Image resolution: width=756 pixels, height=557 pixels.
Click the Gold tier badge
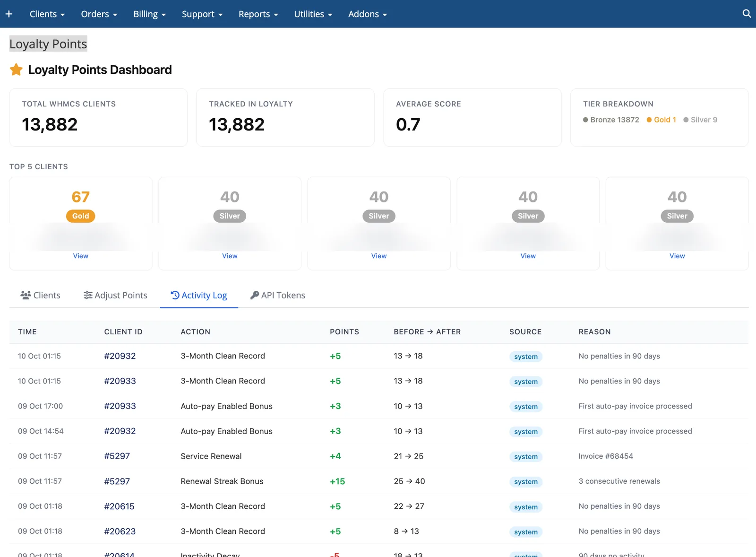(81, 216)
